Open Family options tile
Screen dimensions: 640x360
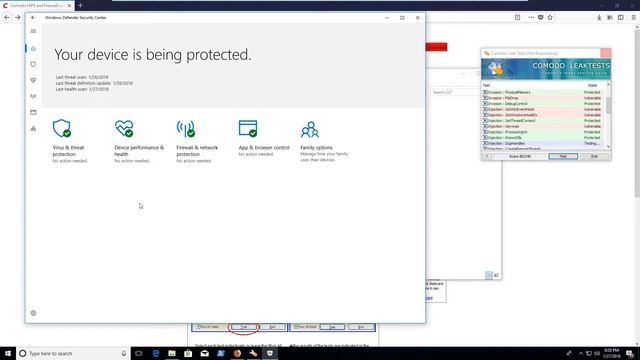click(324, 141)
